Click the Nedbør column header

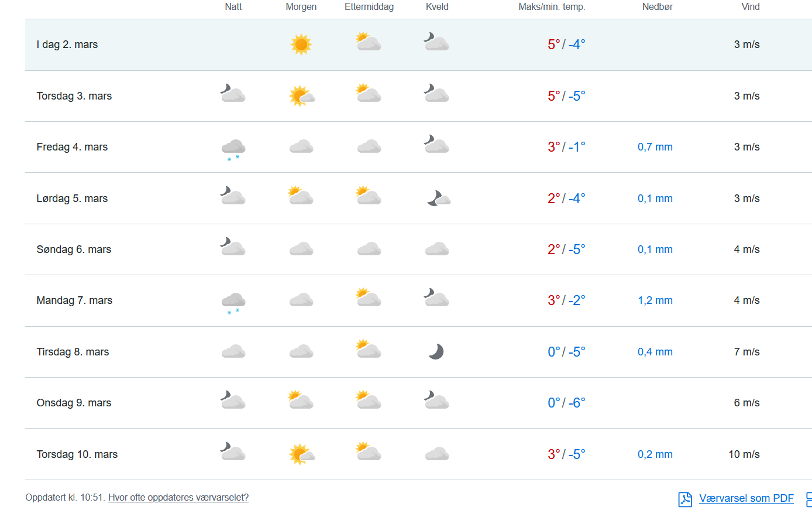(x=657, y=7)
